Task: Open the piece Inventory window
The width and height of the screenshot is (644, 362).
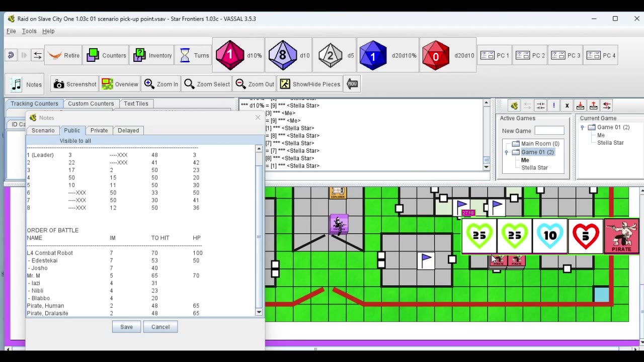Action: 152,55
